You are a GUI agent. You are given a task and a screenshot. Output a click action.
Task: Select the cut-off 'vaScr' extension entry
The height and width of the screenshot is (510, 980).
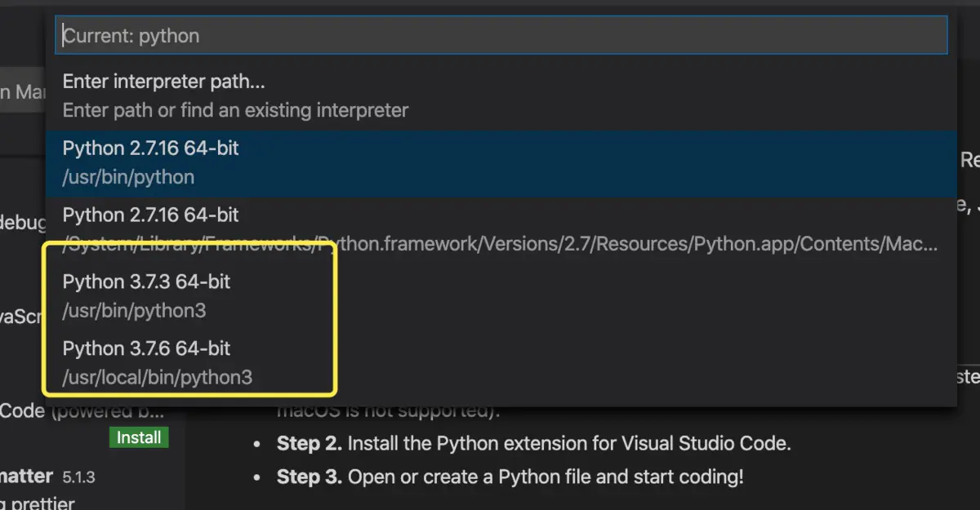pos(20,317)
